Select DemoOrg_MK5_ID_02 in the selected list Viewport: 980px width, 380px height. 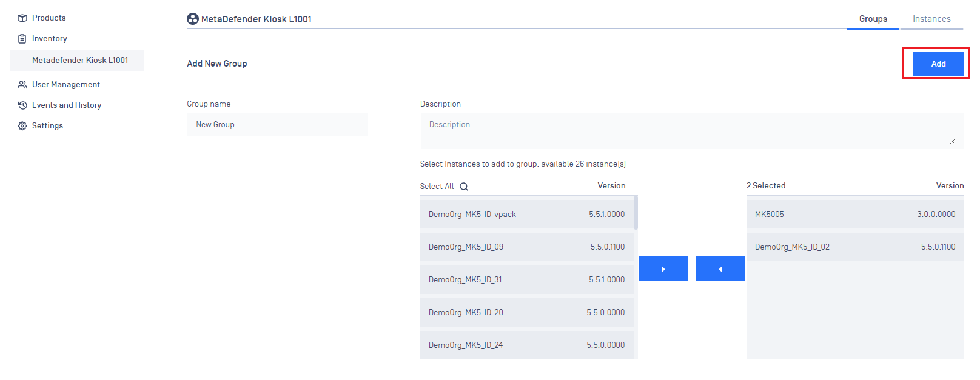pos(855,247)
